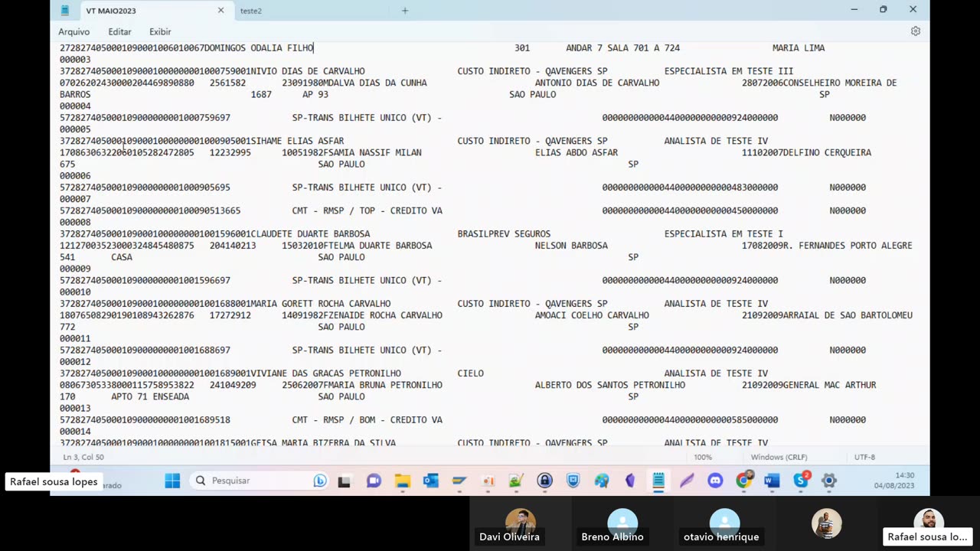Open the Exibir menu

point(160,31)
